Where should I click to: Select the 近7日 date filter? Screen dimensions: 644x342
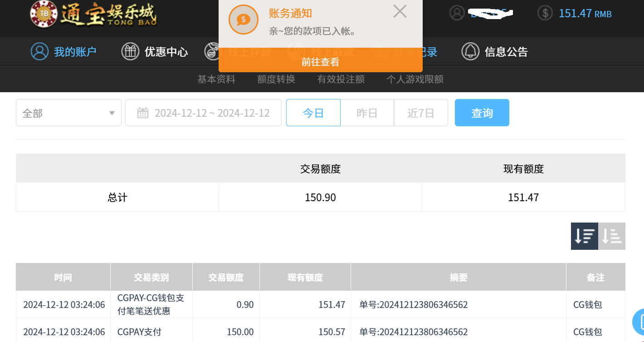pos(421,112)
